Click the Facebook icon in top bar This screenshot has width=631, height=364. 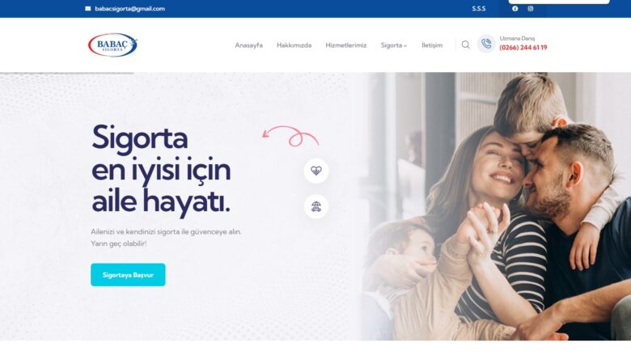tap(515, 8)
